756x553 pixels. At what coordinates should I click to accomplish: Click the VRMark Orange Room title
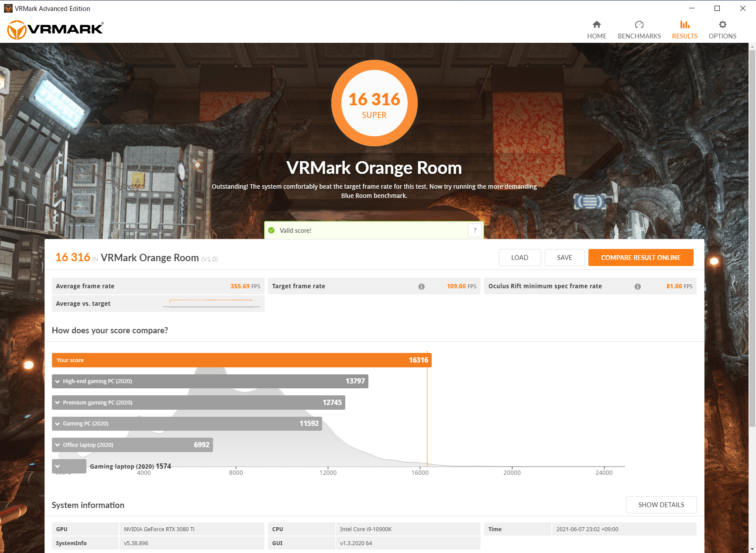(374, 168)
